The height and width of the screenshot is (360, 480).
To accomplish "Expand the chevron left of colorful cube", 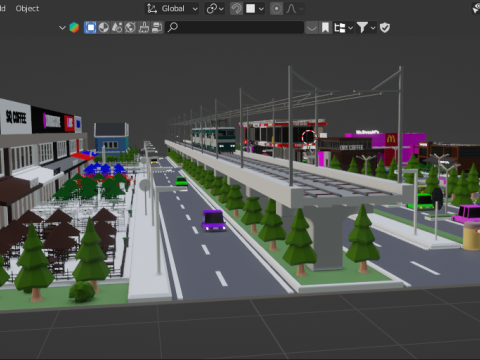I will coord(62,27).
